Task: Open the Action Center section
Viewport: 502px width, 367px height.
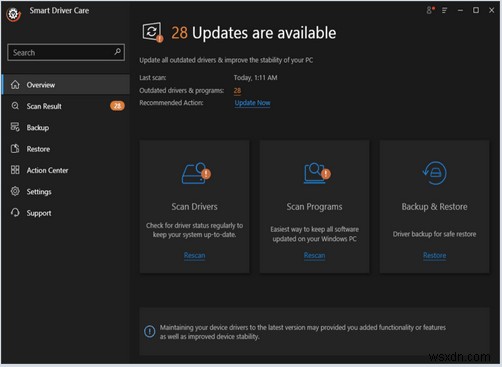Action: point(66,170)
